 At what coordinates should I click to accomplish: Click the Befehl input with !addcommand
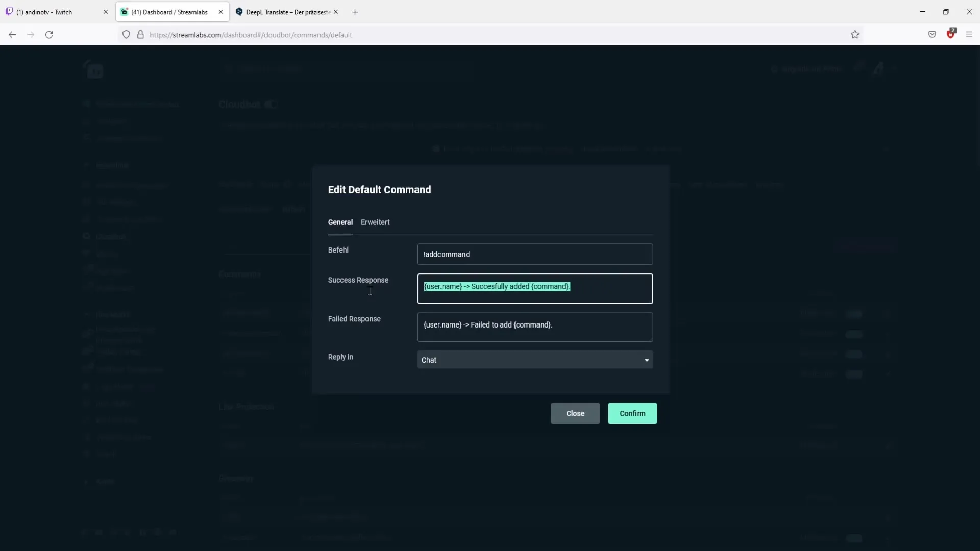click(535, 254)
